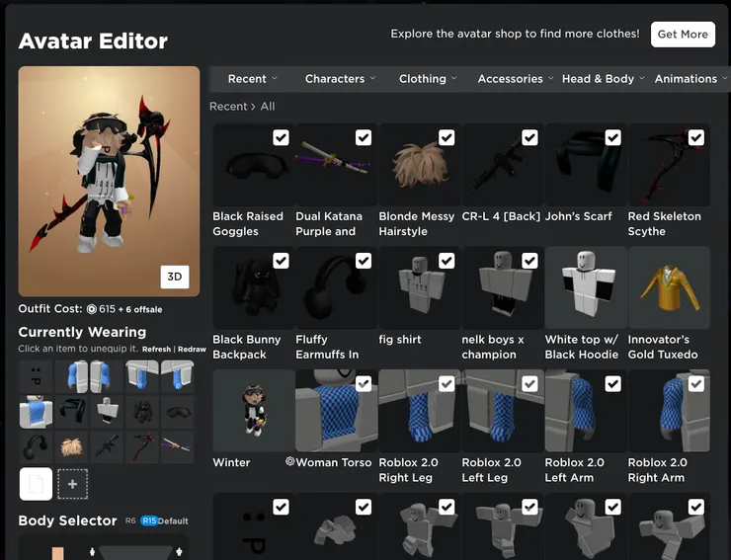Uncheck the CR-L 4 [Back] checkbox

click(529, 137)
